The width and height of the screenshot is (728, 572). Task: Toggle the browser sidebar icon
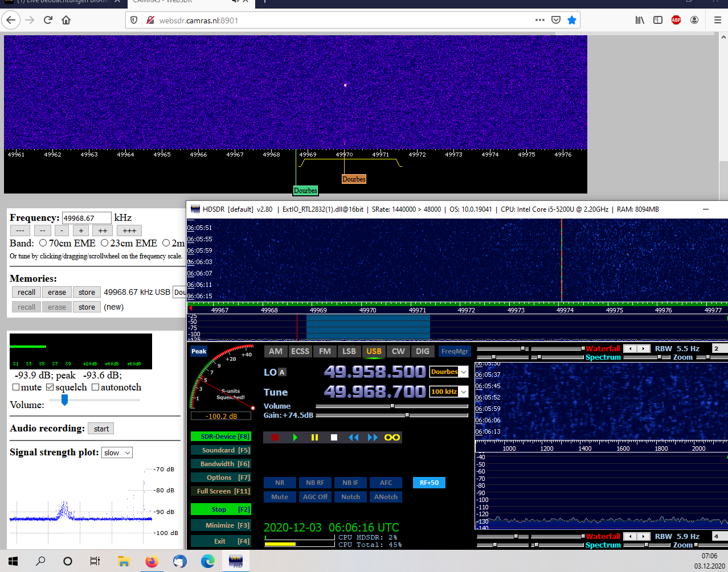(658, 20)
